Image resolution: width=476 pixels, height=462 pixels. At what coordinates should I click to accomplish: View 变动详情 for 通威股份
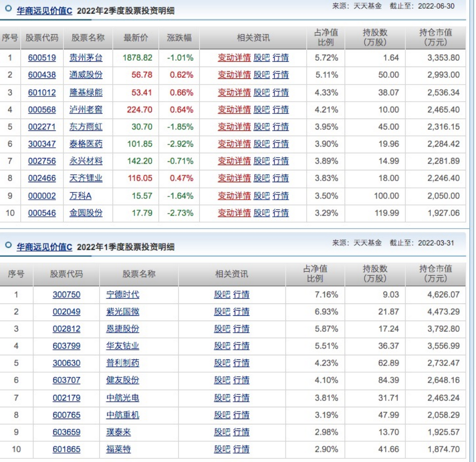point(234,75)
